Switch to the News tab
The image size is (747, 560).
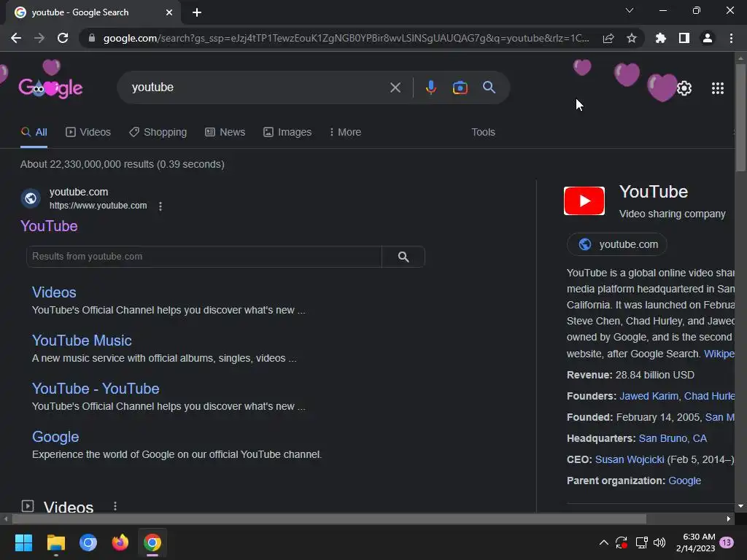coord(225,133)
